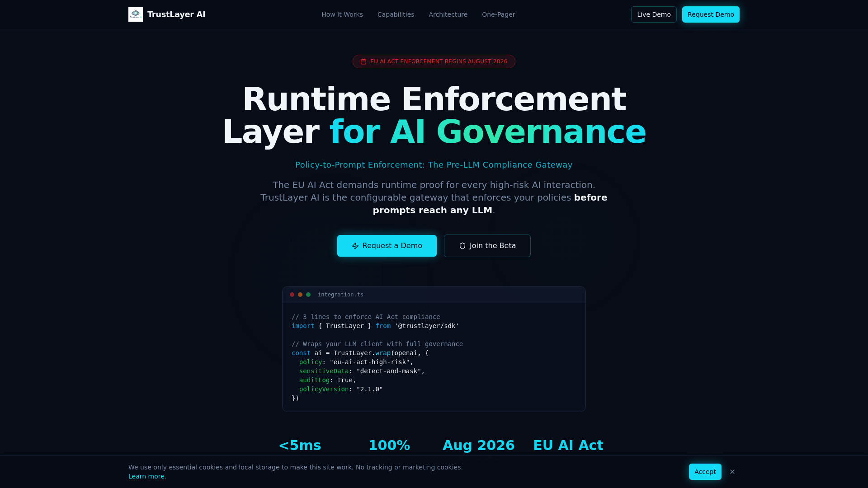Click the Policy-to-Prompt Enforcement subtitle
Viewport: 868px width, 488px height.
coord(434,165)
